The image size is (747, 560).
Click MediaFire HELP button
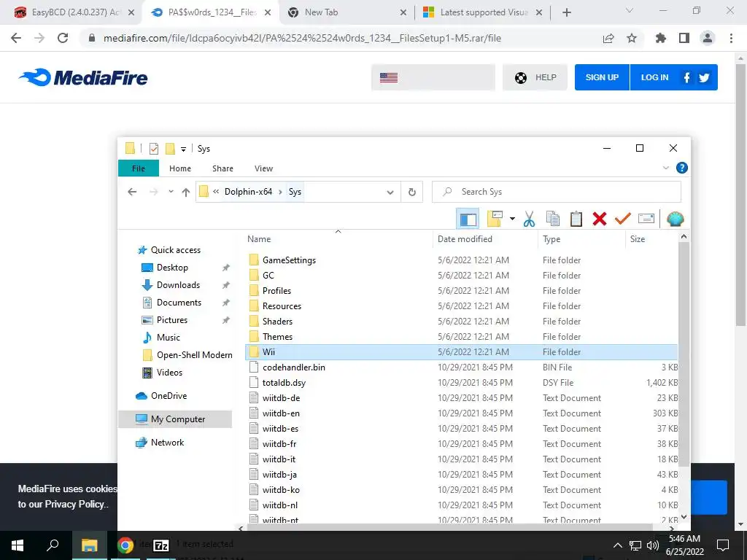[x=535, y=77]
